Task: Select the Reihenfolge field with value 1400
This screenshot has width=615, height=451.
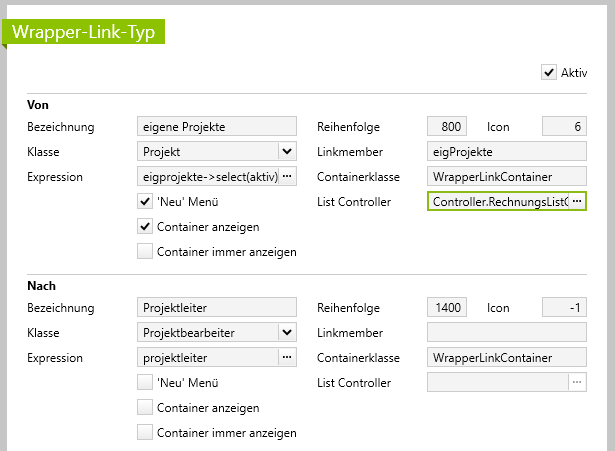Action: coord(446,307)
